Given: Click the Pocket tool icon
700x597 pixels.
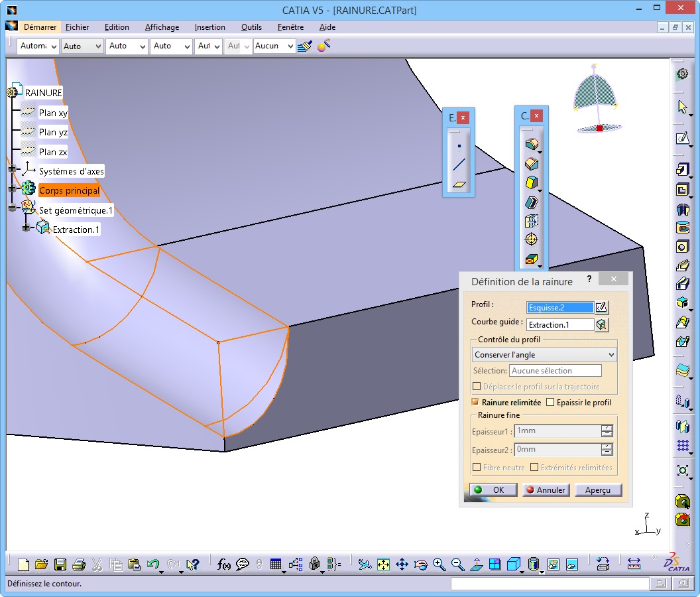Looking at the screenshot, I should [x=682, y=190].
